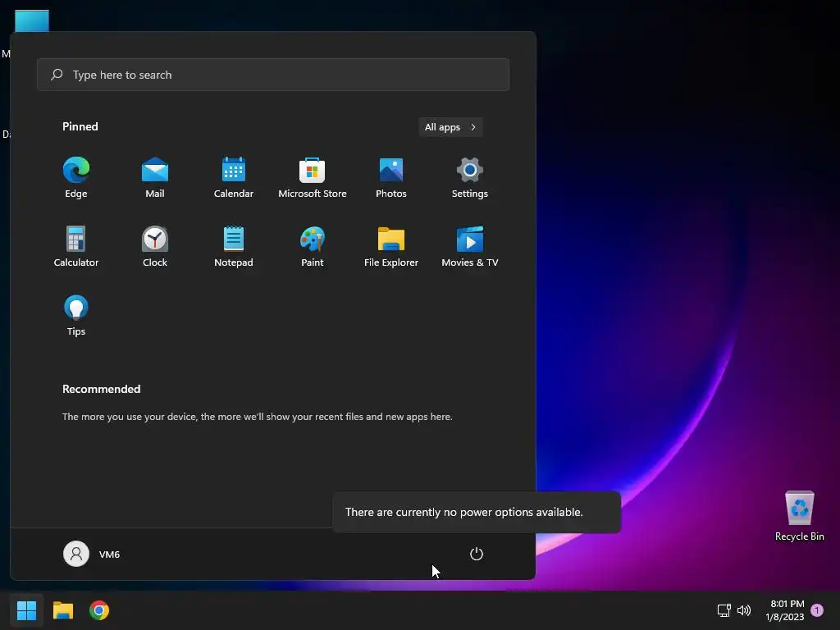This screenshot has height=630, width=840.
Task: Open the network status tray icon
Action: (x=724, y=610)
